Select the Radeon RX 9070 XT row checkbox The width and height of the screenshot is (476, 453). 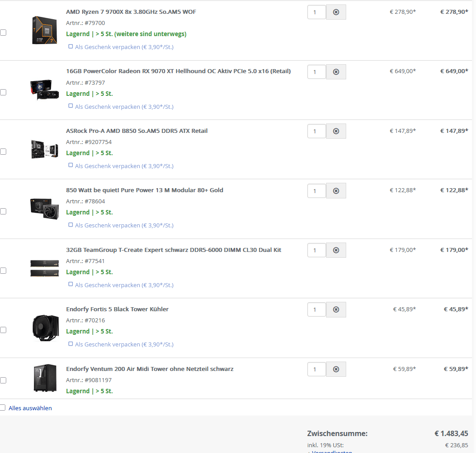3,92
